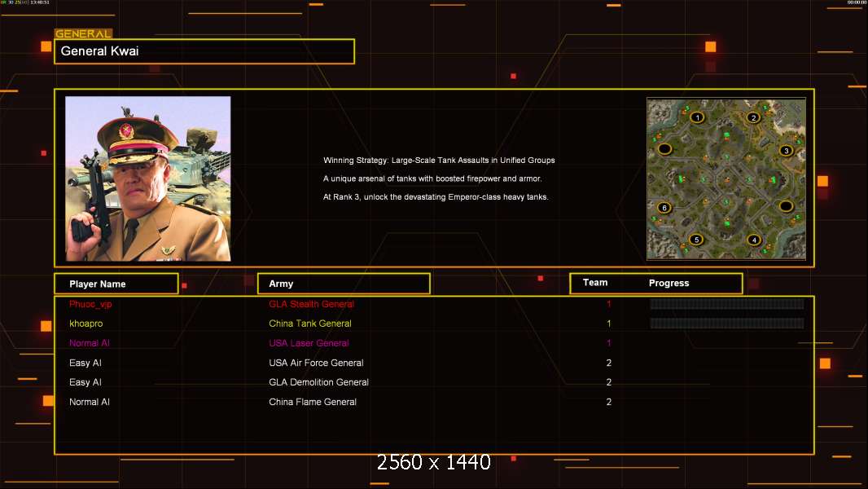Click USA Laser General army
The height and width of the screenshot is (489, 868).
tap(309, 343)
